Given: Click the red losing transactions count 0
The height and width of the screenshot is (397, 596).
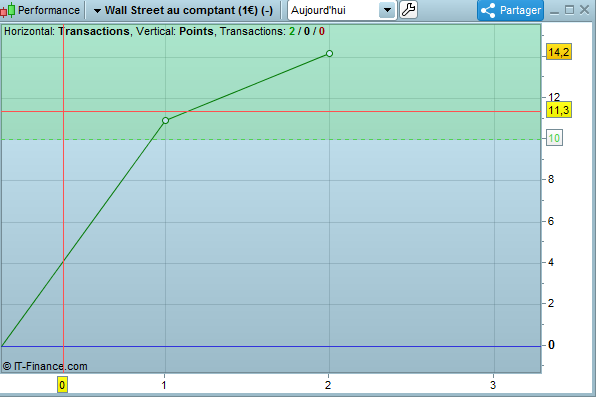Looking at the screenshot, I should point(322,31).
